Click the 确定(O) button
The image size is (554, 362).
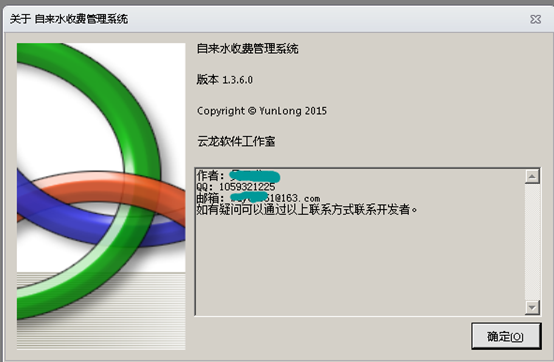(x=506, y=336)
